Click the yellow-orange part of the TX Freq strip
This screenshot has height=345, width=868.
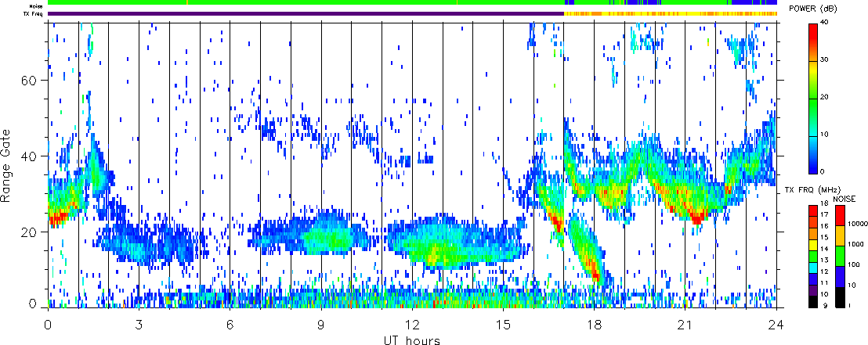click(671, 13)
